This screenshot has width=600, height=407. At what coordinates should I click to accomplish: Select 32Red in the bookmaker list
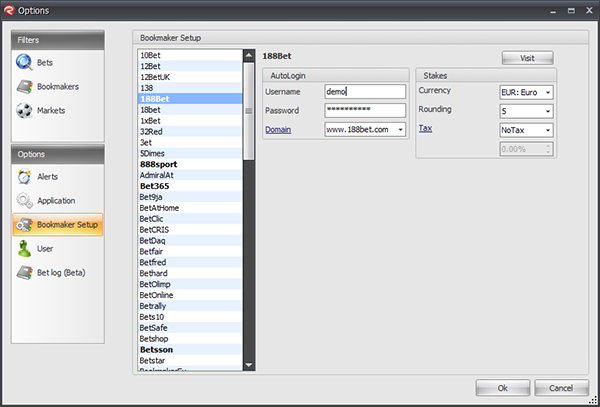190,132
